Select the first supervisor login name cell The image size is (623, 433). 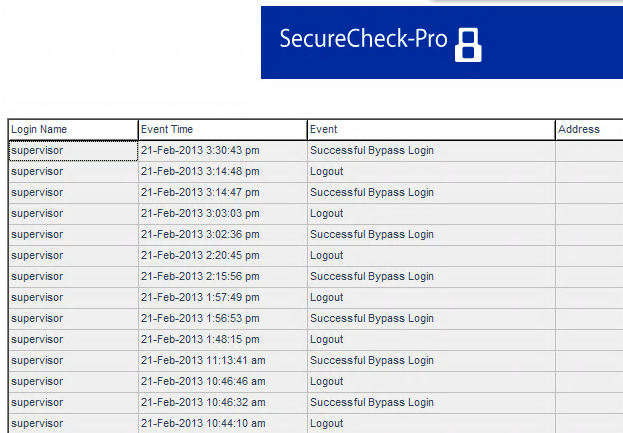[x=73, y=151]
